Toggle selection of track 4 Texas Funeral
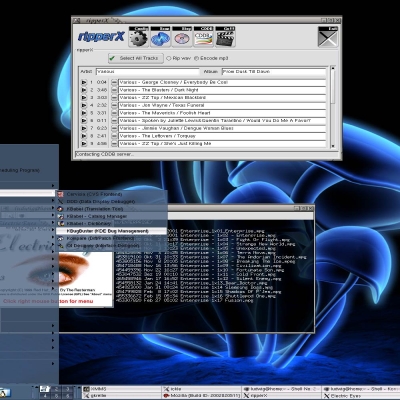Image resolution: width=400 pixels, height=400 pixels. click(x=114, y=105)
